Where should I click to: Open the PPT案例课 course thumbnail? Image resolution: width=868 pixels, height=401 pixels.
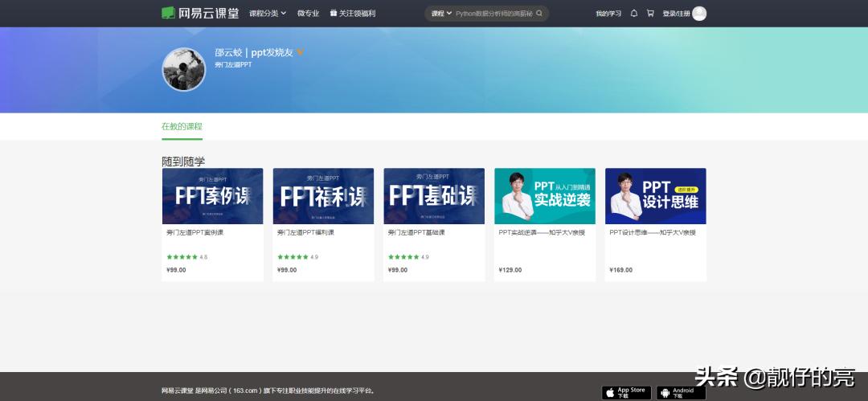click(212, 196)
